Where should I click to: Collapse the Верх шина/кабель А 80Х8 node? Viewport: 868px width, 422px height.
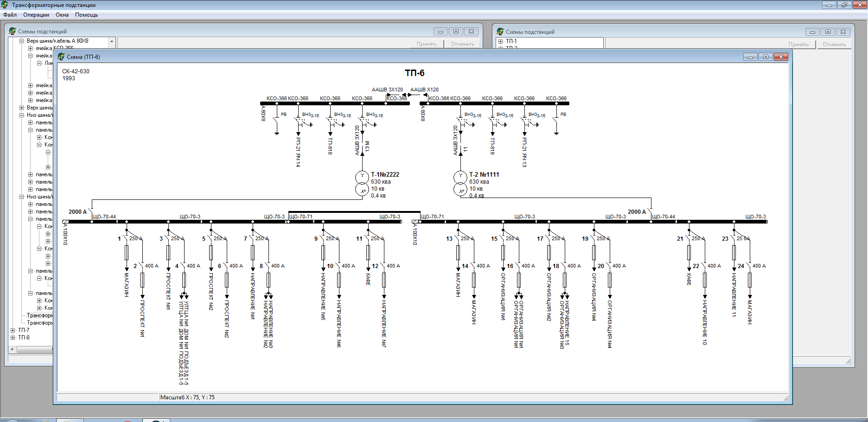pyautogui.click(x=21, y=41)
